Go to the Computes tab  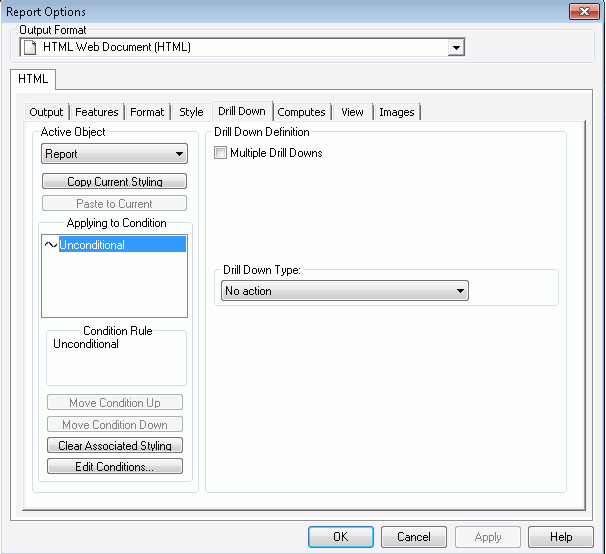(x=301, y=112)
